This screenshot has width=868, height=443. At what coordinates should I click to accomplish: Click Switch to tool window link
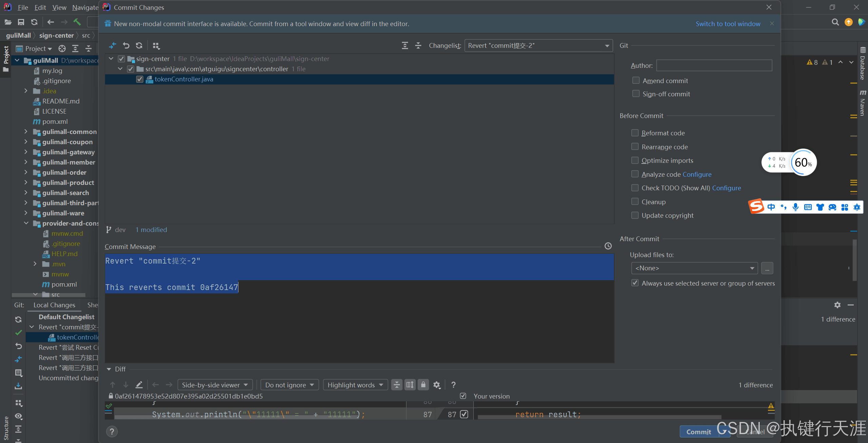pos(728,24)
